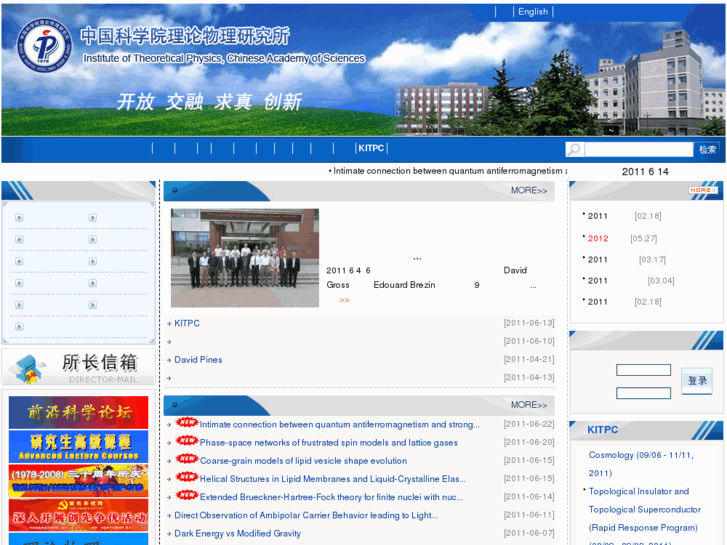Click the KITPC panel heading
The height and width of the screenshot is (545, 727).
click(602, 430)
